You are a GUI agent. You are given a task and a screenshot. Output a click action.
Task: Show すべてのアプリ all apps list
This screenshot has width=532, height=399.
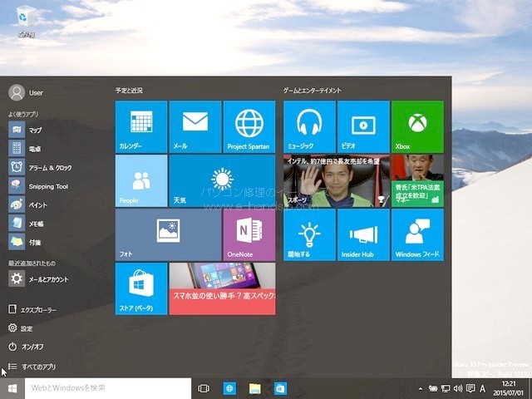pyautogui.click(x=32, y=367)
